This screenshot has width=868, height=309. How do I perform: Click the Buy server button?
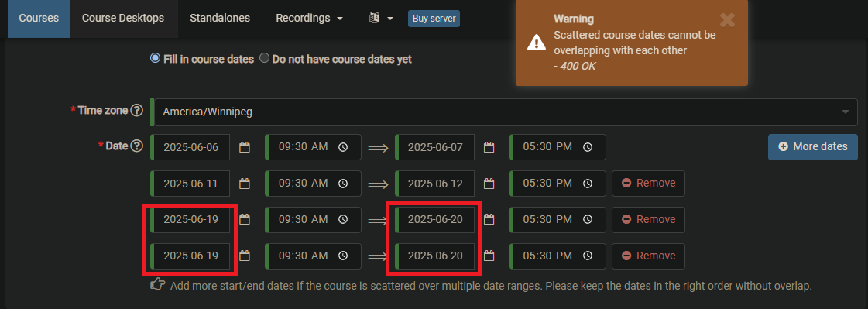coord(434,19)
